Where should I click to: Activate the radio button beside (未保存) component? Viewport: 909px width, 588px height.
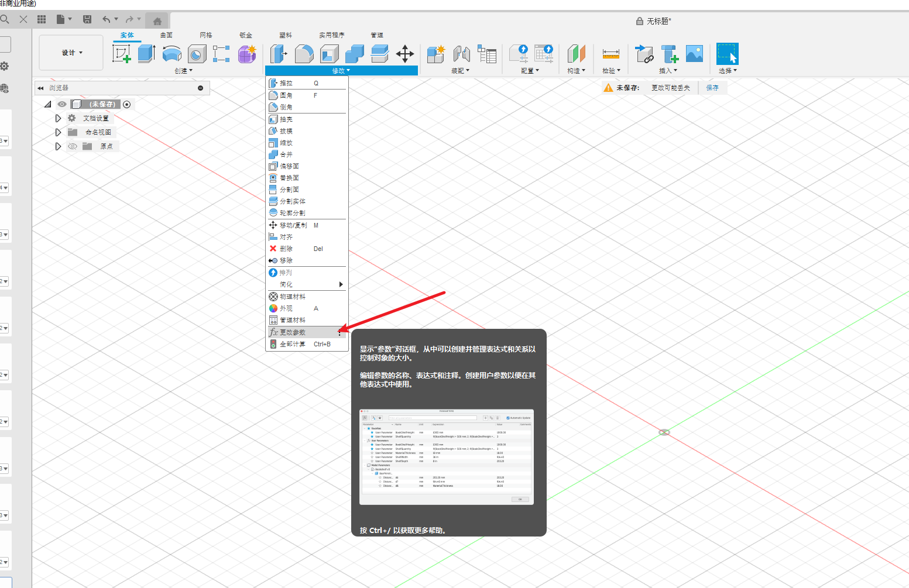127,104
